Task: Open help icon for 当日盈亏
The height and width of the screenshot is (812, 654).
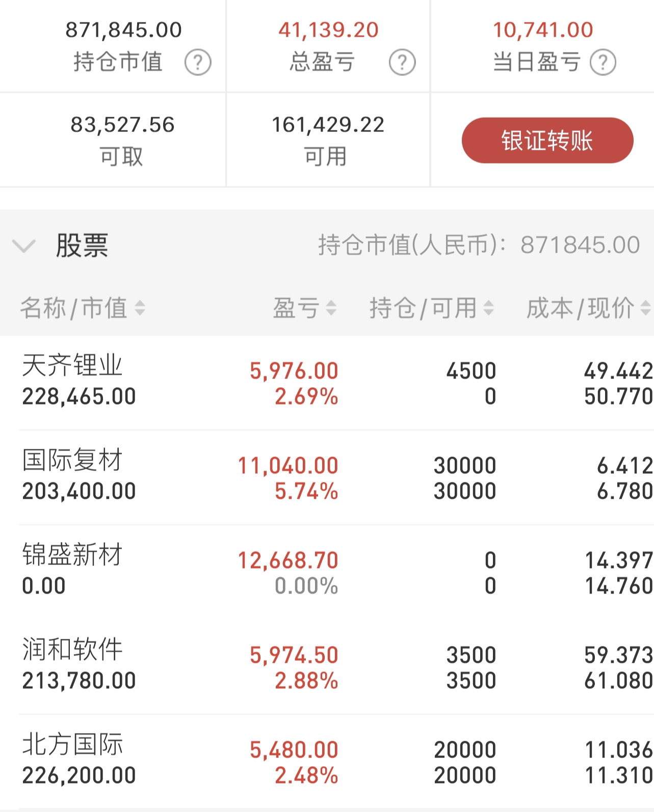Action: 603,63
